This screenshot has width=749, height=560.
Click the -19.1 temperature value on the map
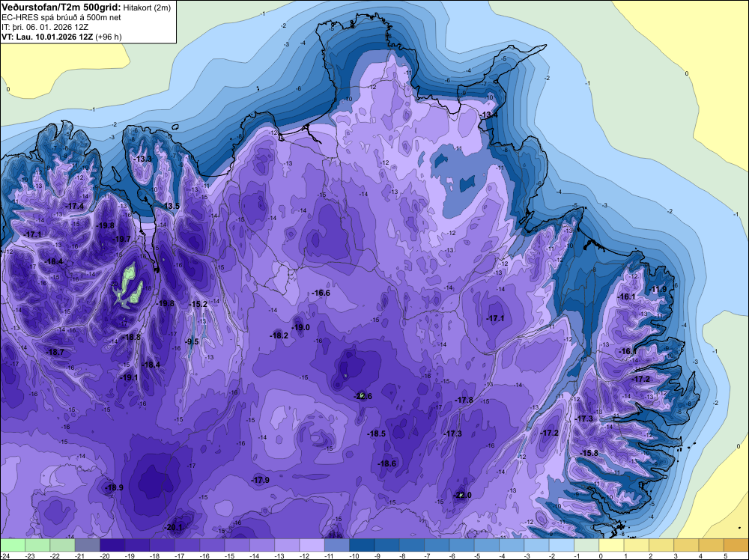pos(129,377)
